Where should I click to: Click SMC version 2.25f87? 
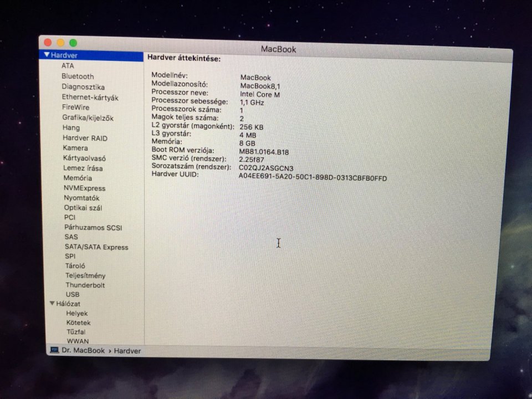click(252, 160)
